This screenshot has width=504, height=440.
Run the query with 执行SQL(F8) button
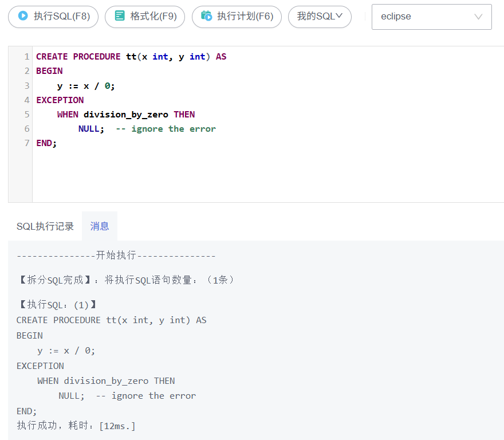pyautogui.click(x=53, y=17)
